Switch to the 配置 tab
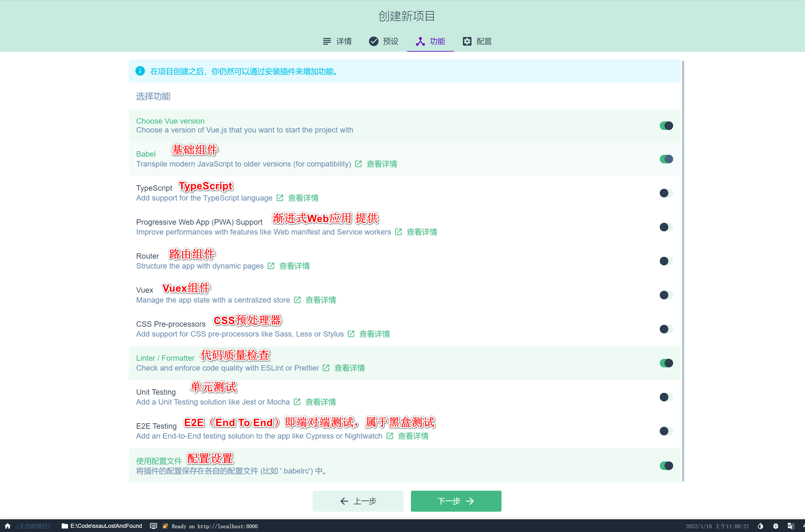This screenshot has height=532, width=805. click(477, 41)
